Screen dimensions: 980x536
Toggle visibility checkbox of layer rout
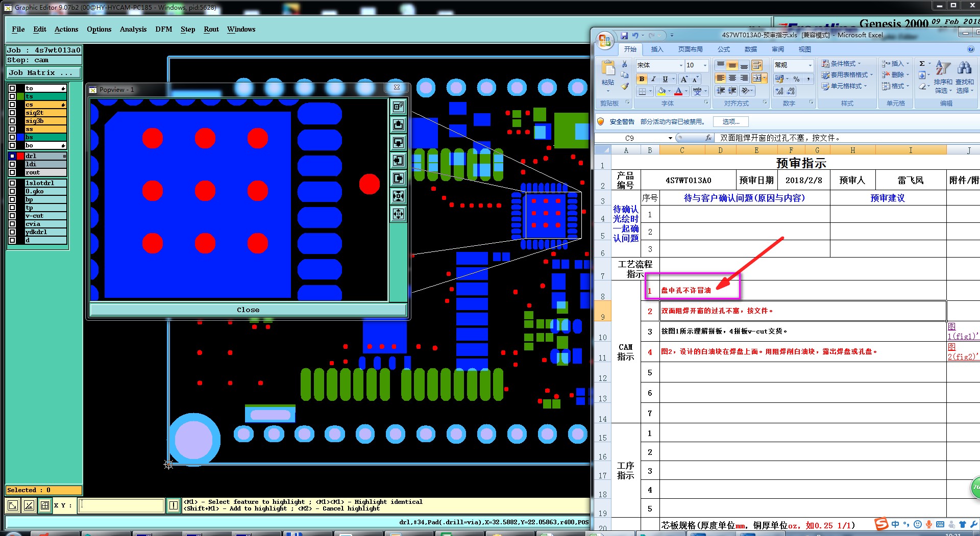pyautogui.click(x=12, y=172)
